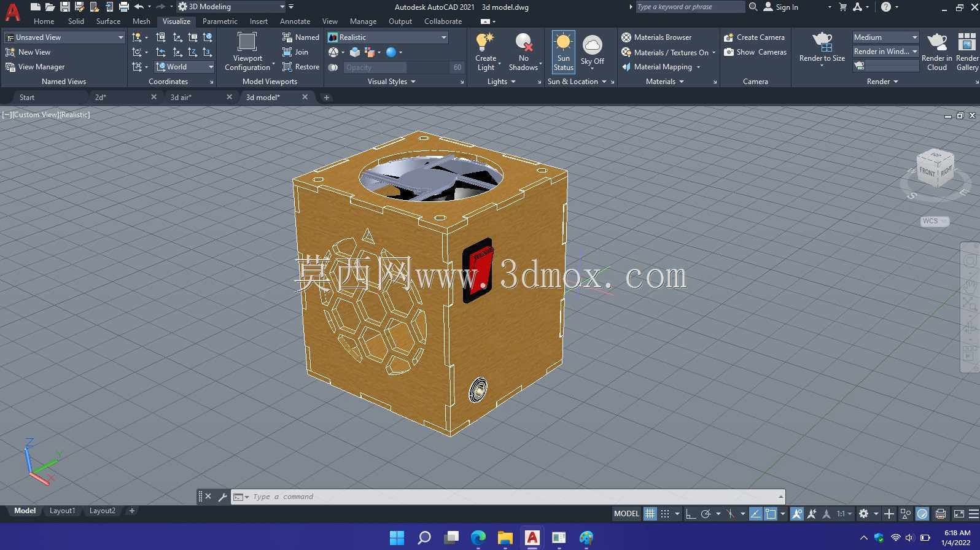Open the Unsaved View dropdown
The width and height of the screenshot is (980, 550).
coord(64,37)
